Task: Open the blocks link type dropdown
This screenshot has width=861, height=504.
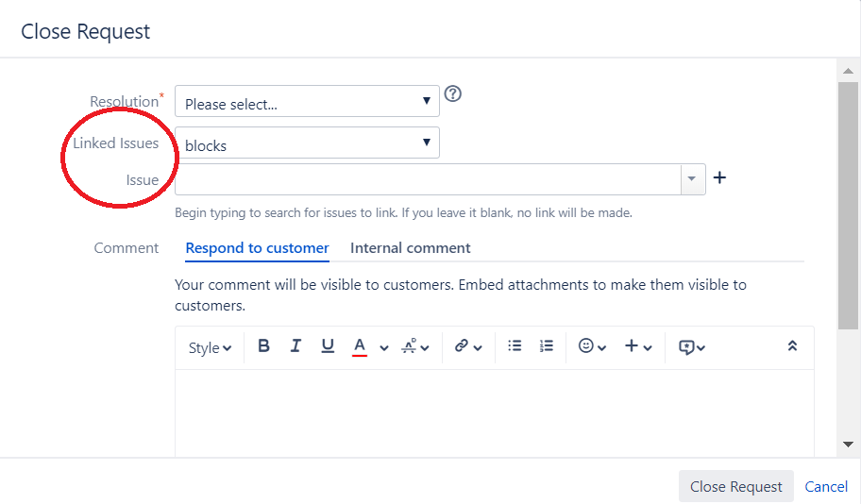Action: click(x=307, y=143)
